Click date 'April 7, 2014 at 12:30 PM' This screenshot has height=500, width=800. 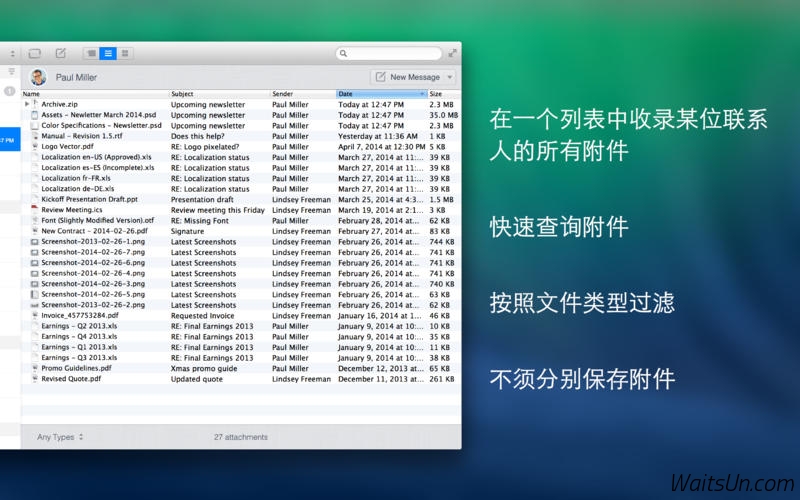click(x=382, y=146)
